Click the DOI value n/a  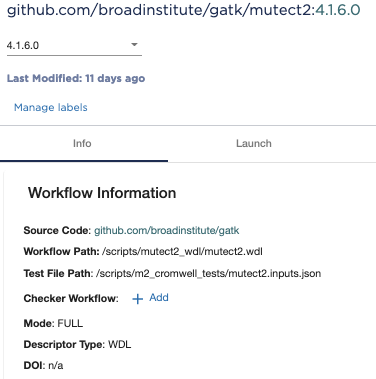pyautogui.click(x=56, y=365)
